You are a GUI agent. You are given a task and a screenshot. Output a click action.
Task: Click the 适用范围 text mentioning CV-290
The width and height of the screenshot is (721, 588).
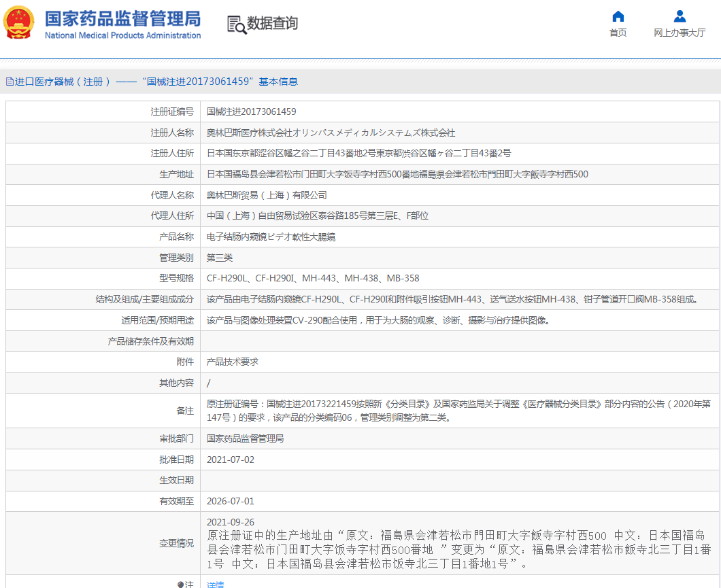(378, 320)
